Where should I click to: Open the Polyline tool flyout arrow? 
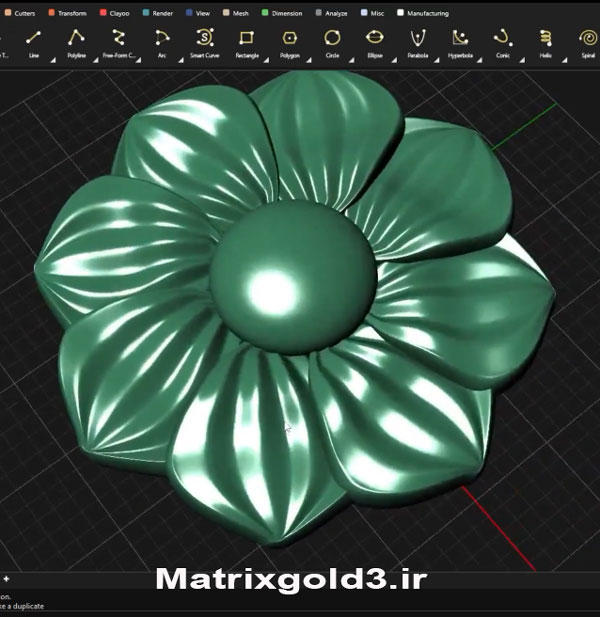96,60
